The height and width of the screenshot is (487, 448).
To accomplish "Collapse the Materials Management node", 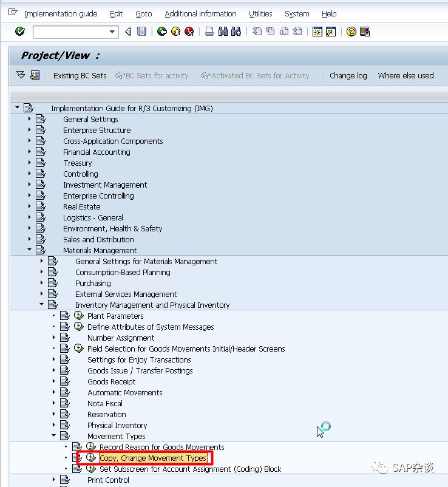I will tap(29, 250).
